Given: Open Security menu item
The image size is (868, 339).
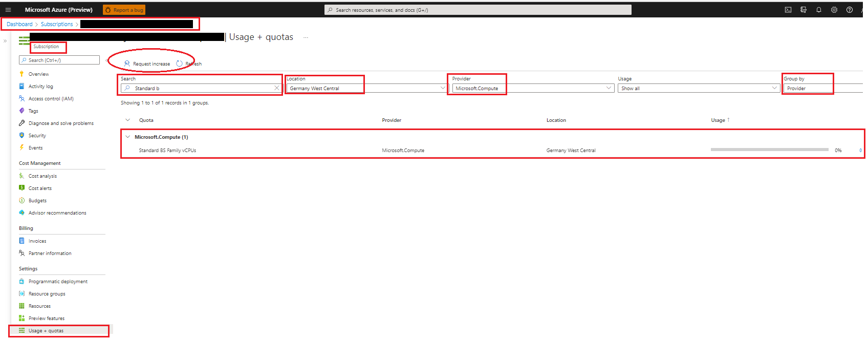Looking at the screenshot, I should (37, 136).
